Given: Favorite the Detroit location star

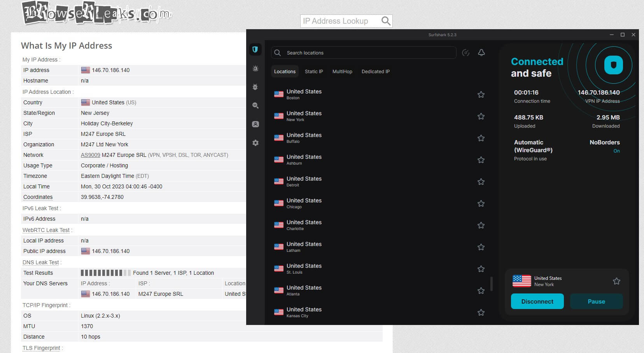Looking at the screenshot, I should [x=481, y=182].
